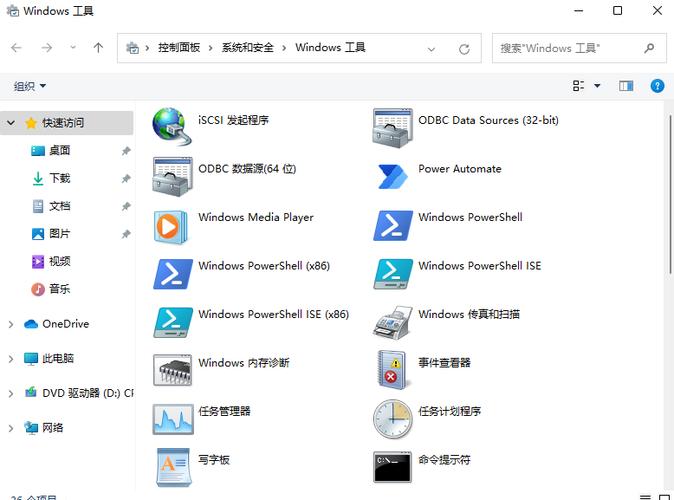This screenshot has height=500, width=674.
Task: Collapse the 快速访问 tree node
Action: 11,123
